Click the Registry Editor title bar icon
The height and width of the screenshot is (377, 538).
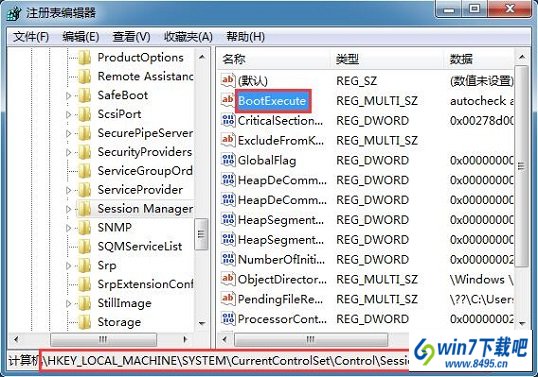[x=15, y=14]
